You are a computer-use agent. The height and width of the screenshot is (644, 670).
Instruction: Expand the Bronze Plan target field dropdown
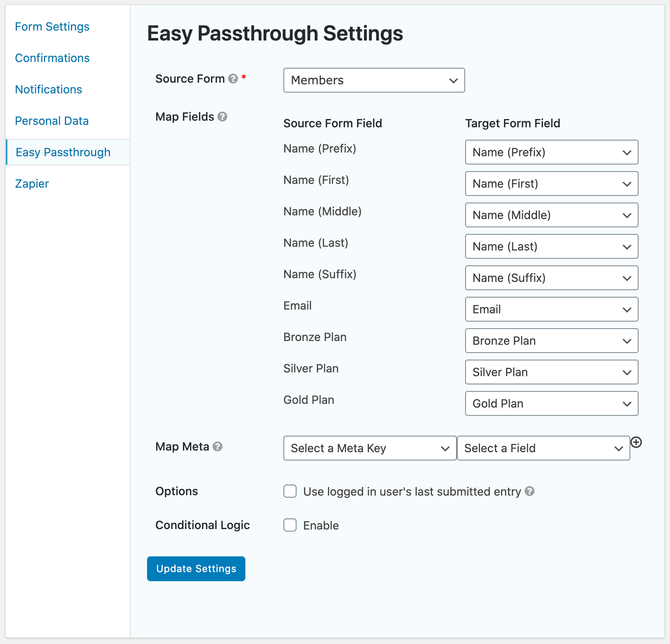(552, 341)
